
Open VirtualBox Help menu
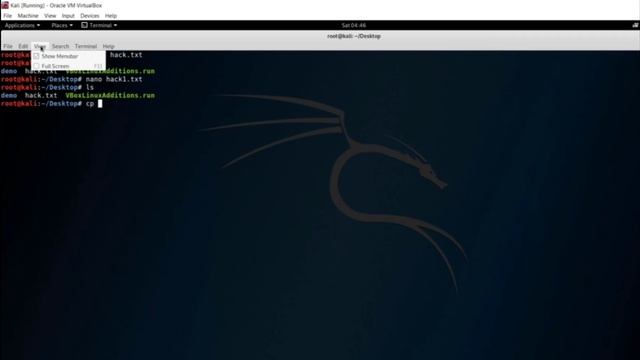pyautogui.click(x=111, y=16)
